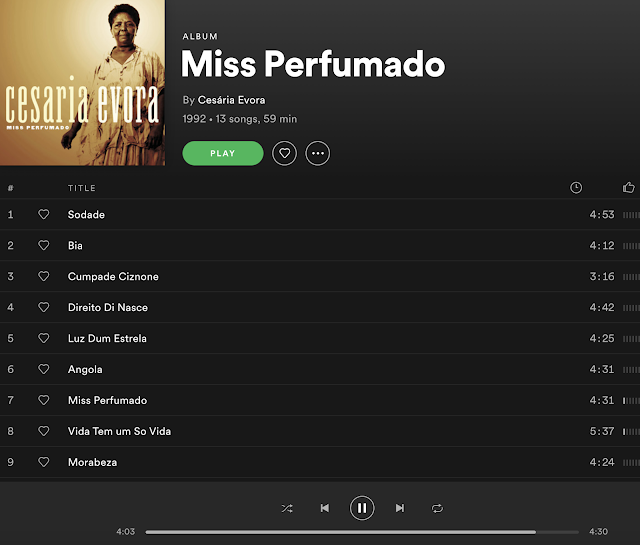
Task: Click the Miss Perfumado album cover art
Action: (82, 83)
